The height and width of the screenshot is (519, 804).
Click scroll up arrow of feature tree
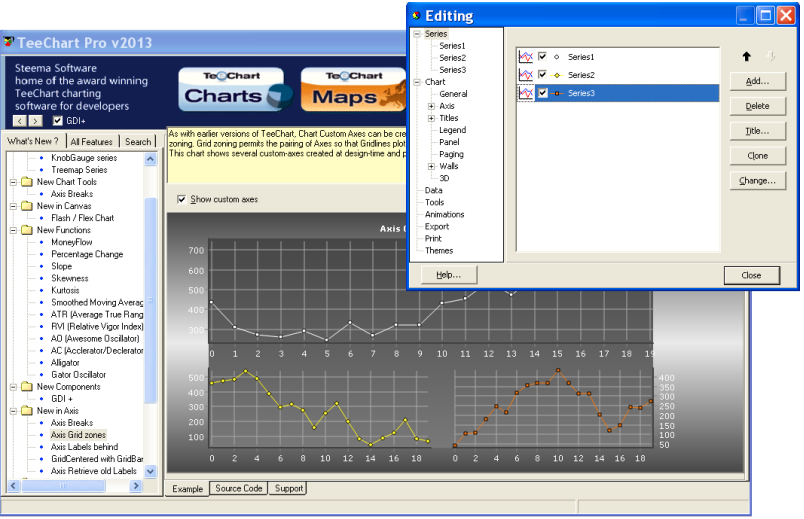[x=150, y=158]
